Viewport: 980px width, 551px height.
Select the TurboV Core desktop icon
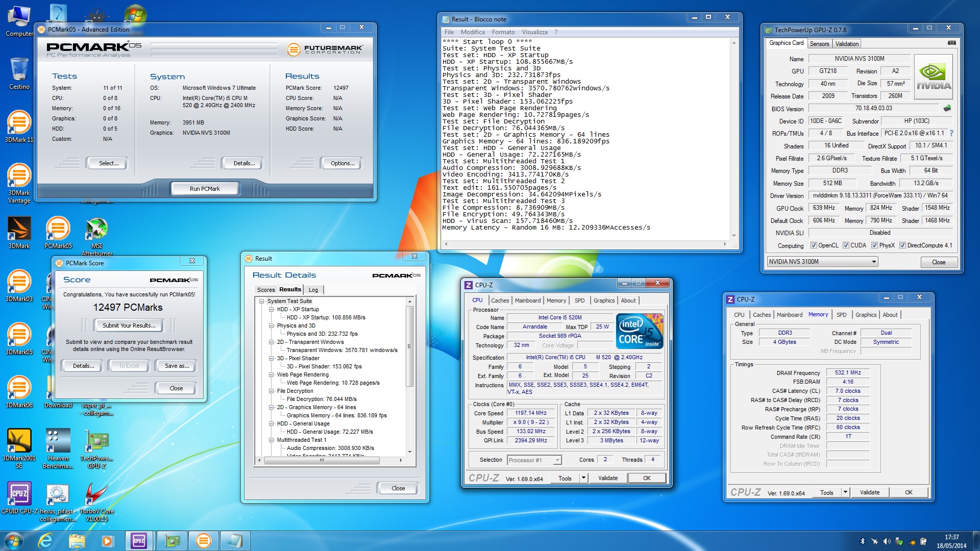[96, 502]
